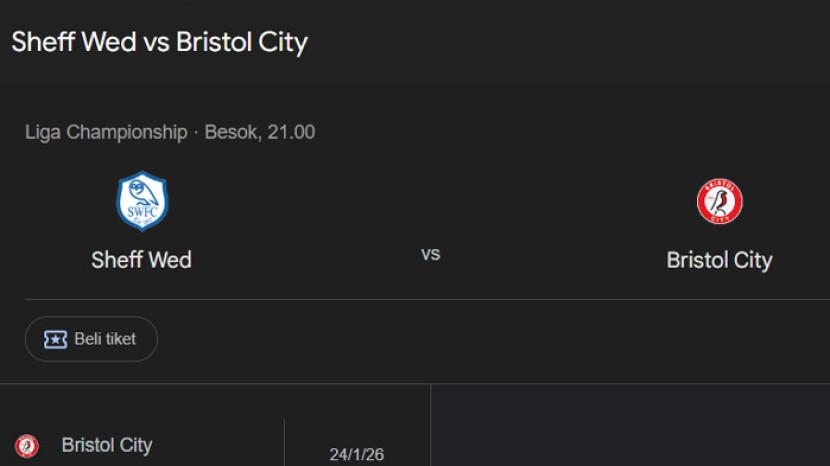
Task: Click the vertical divider left of 24/1/26
Action: click(x=285, y=443)
